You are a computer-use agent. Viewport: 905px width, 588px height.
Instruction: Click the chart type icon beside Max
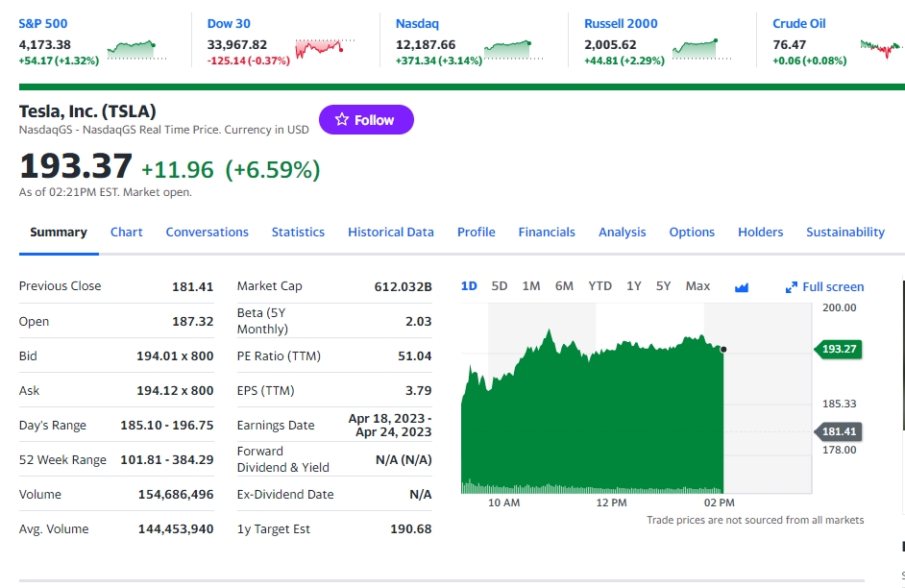point(742,286)
